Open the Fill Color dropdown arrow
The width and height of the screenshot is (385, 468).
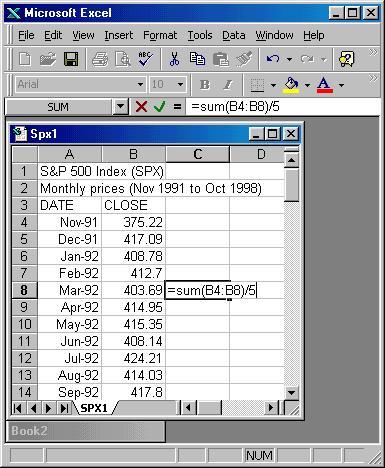coord(307,85)
